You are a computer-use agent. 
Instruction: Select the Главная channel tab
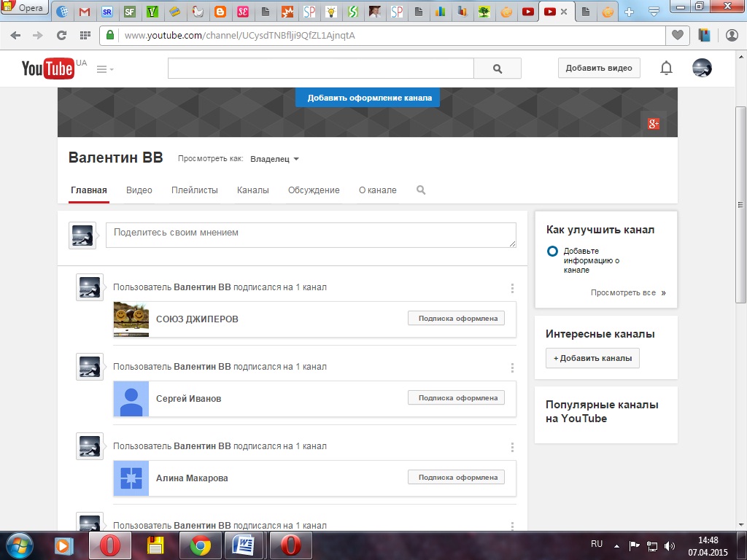(x=88, y=190)
